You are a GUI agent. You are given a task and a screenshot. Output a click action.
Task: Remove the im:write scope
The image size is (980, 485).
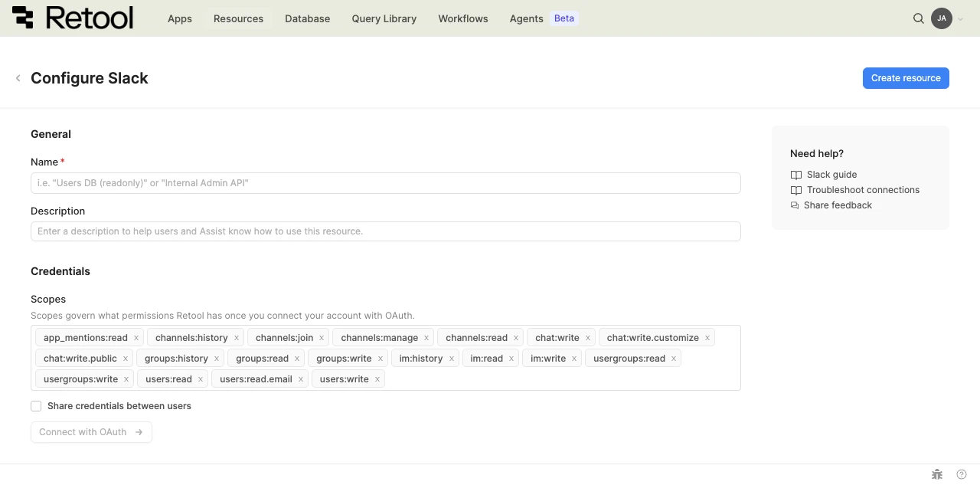[574, 359]
